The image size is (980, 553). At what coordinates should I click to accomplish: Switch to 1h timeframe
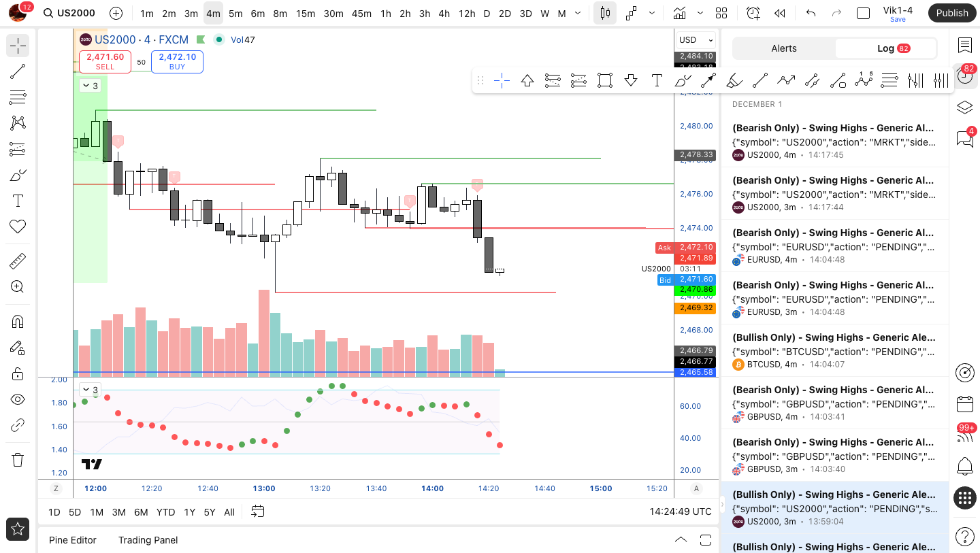pyautogui.click(x=386, y=13)
